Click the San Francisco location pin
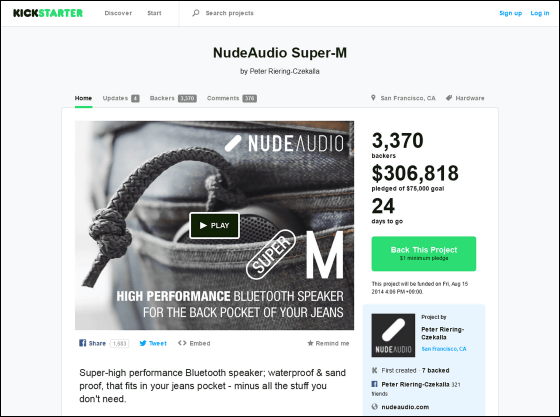This screenshot has height=417, width=560. 373,98
